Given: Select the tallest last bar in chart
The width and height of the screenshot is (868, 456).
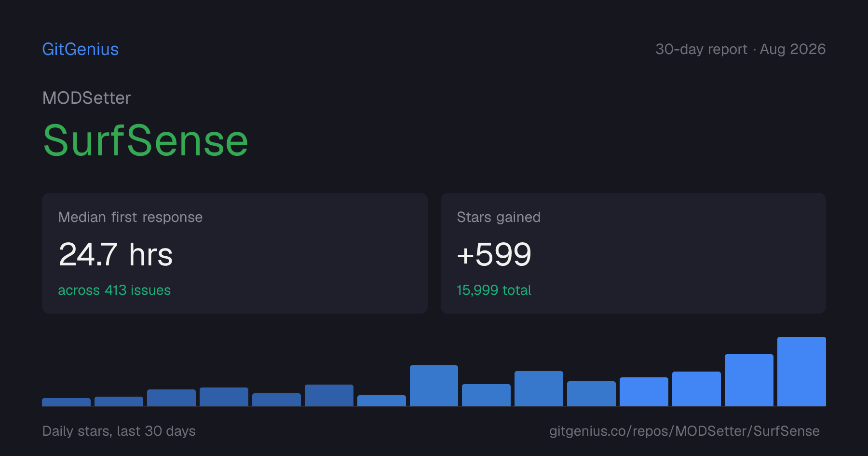Looking at the screenshot, I should (x=801, y=372).
